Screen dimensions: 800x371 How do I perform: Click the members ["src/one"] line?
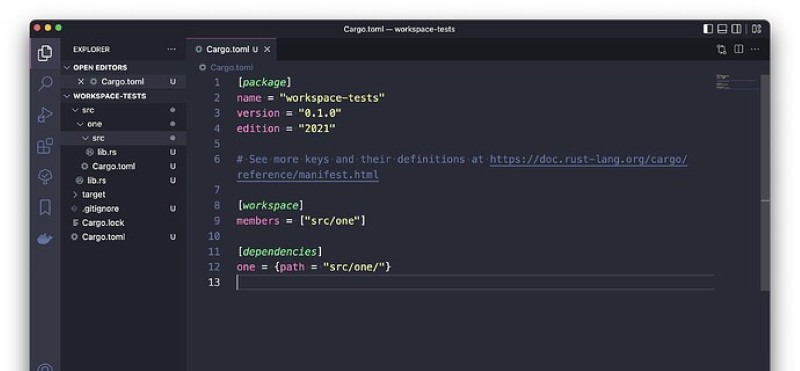click(x=301, y=220)
